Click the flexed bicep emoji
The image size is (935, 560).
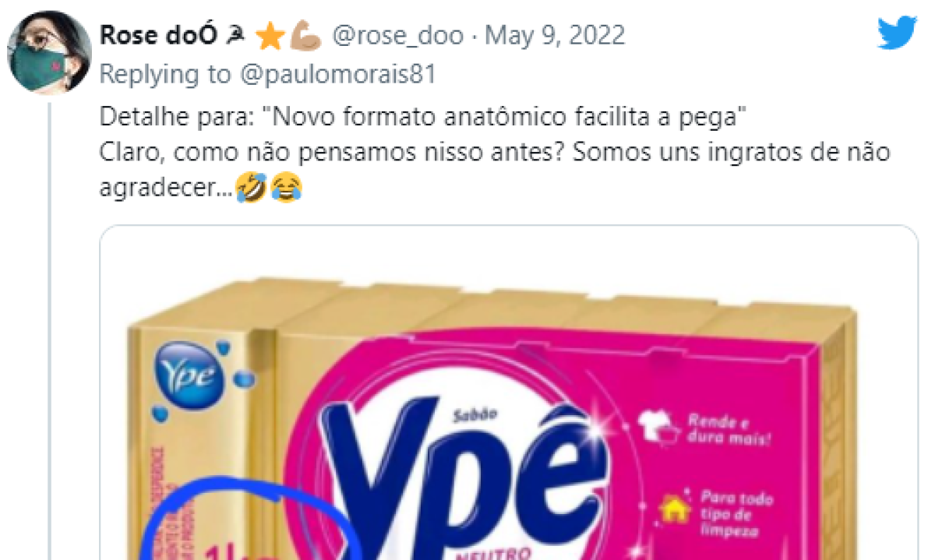[300, 37]
